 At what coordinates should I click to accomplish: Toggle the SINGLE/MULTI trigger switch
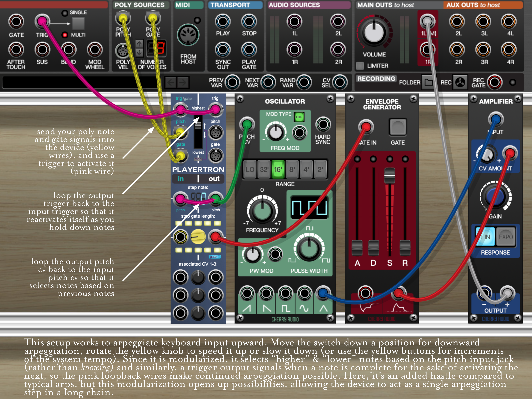pos(78,24)
